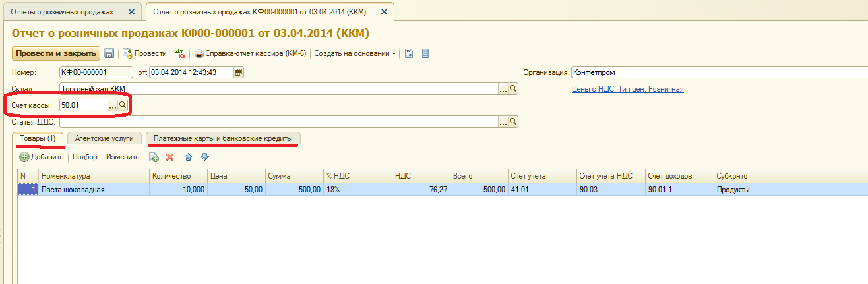Click the document report icon after Создать на основании
The height and width of the screenshot is (284, 868).
point(409,53)
